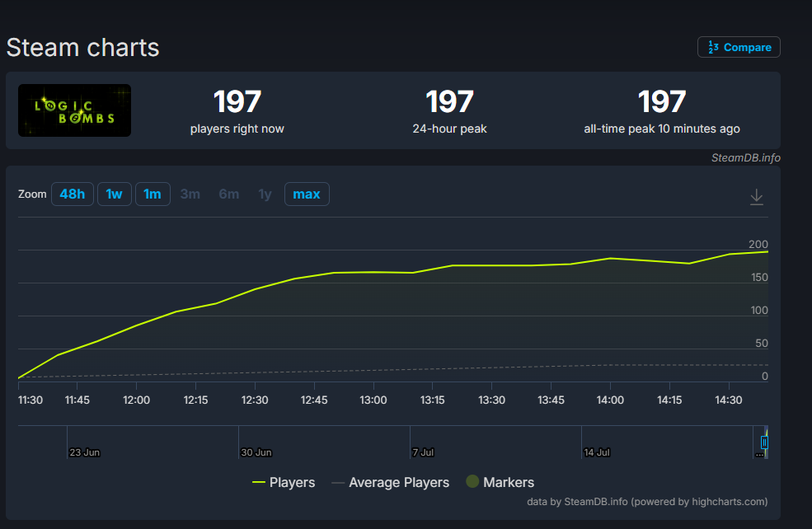812x529 pixels.
Task: Click the 14:30 x-axis label
Action: tap(729, 400)
